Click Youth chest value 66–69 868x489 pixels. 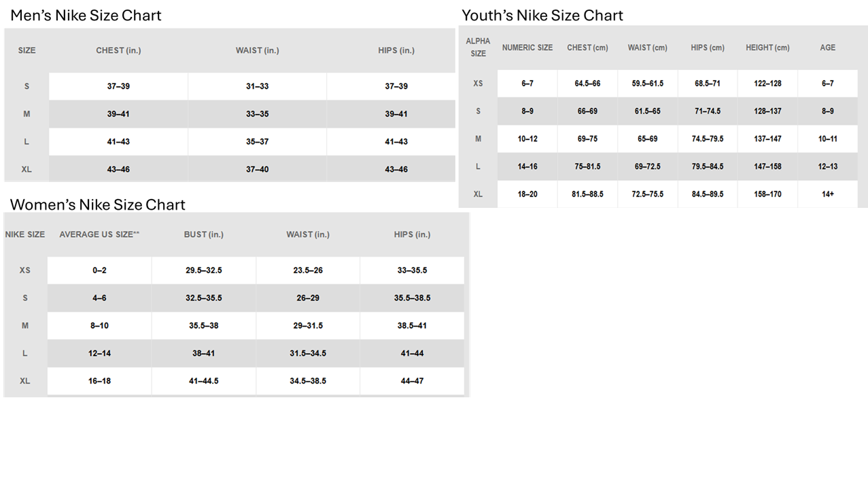click(x=587, y=111)
